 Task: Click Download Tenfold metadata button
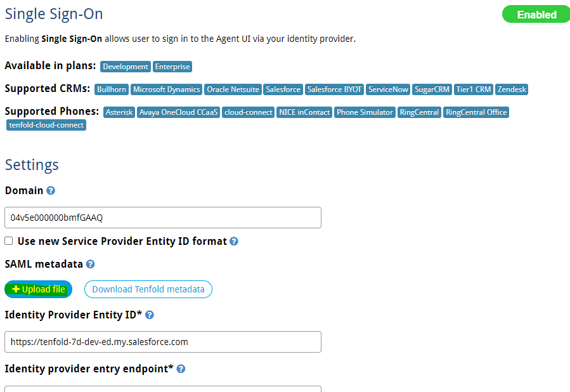[148, 289]
